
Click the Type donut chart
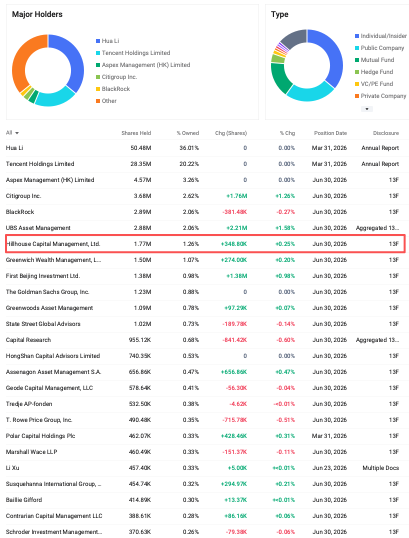tap(307, 65)
